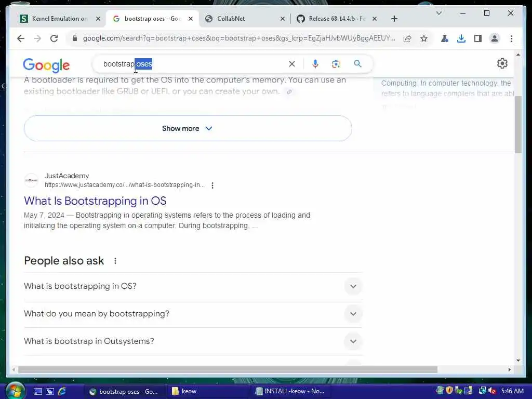This screenshot has width=532, height=399.
Task: Clear the search box with X
Action: pos(292,64)
